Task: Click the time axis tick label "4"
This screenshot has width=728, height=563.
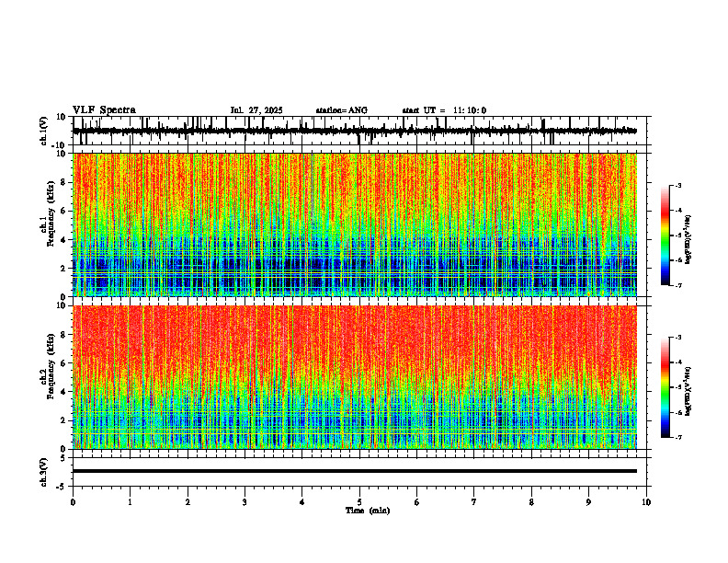Action: click(302, 502)
